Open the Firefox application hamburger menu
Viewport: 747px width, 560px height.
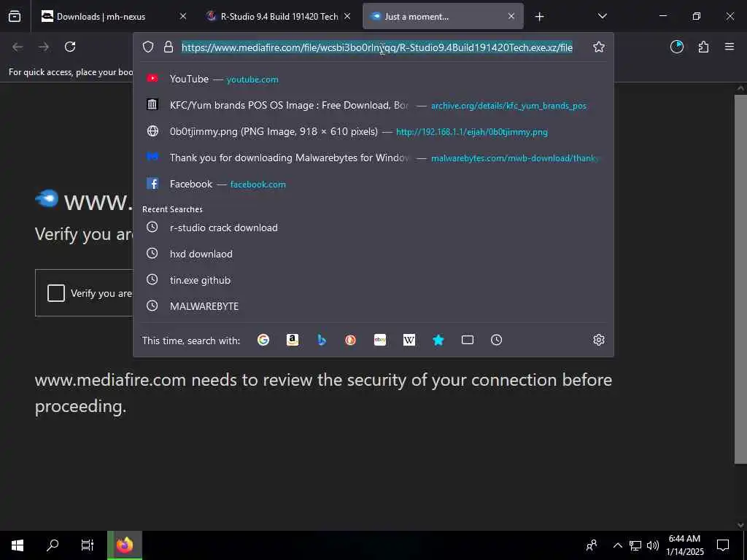tap(729, 47)
